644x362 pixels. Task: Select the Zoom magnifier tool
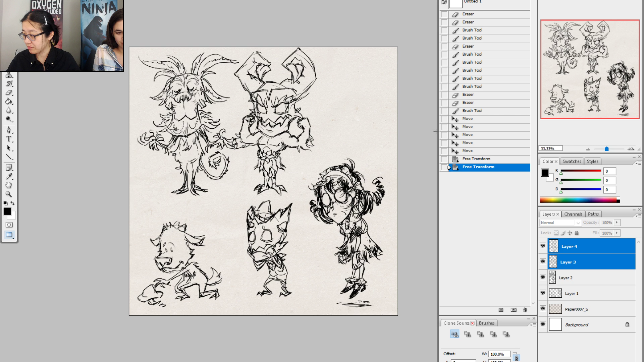(x=9, y=194)
